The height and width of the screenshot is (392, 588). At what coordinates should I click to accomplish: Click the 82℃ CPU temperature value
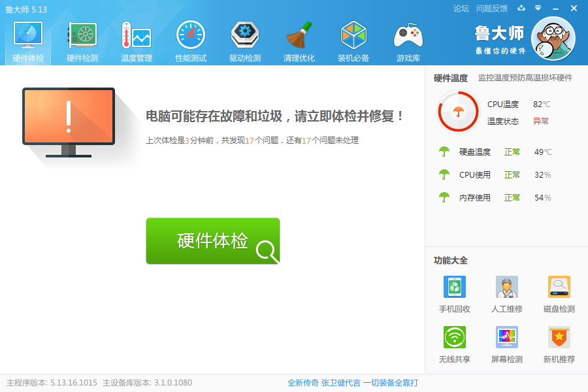coord(542,105)
